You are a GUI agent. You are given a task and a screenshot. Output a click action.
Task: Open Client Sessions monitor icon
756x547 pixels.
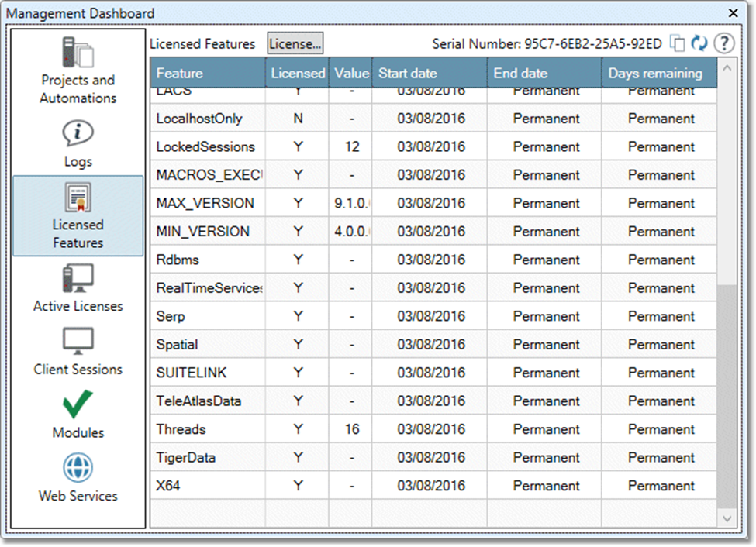click(78, 341)
